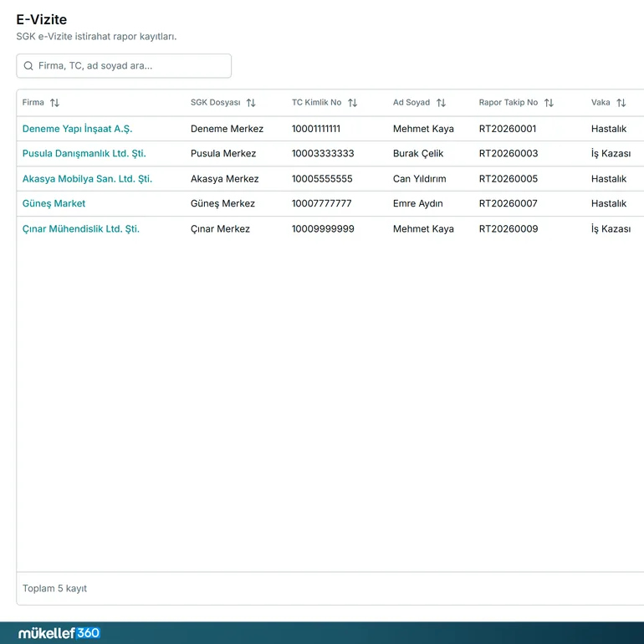Click the name Burak Çelik

pyautogui.click(x=418, y=153)
